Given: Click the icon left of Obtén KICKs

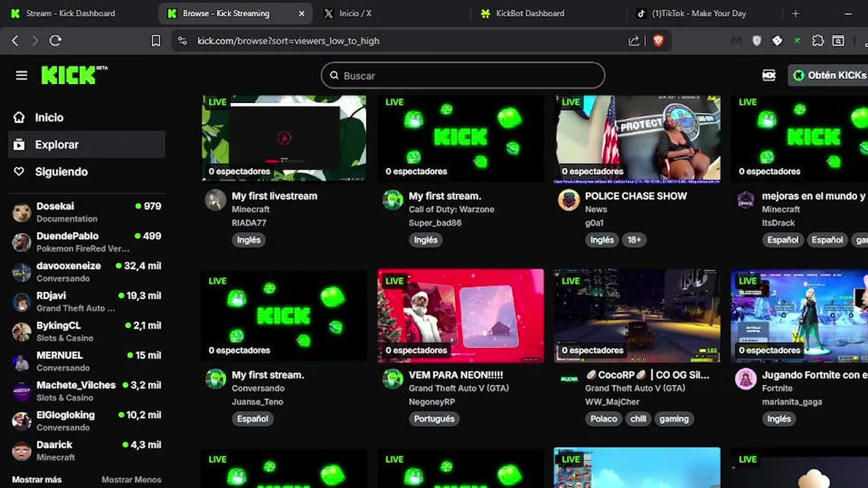Looking at the screenshot, I should [769, 75].
